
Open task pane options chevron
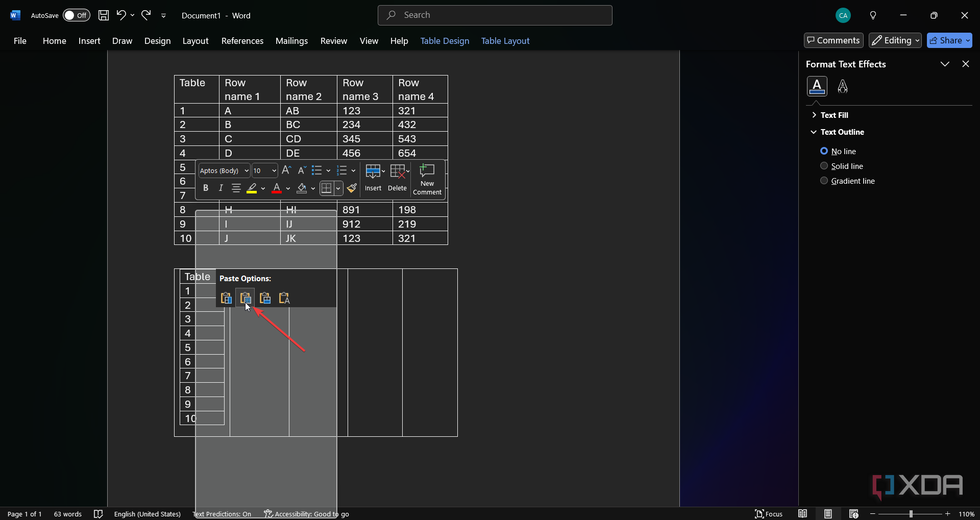click(x=945, y=64)
